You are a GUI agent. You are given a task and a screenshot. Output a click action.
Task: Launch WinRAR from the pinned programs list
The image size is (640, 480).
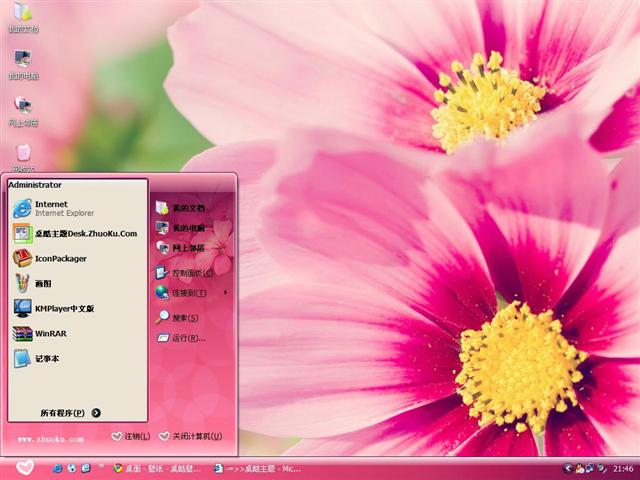(x=50, y=334)
